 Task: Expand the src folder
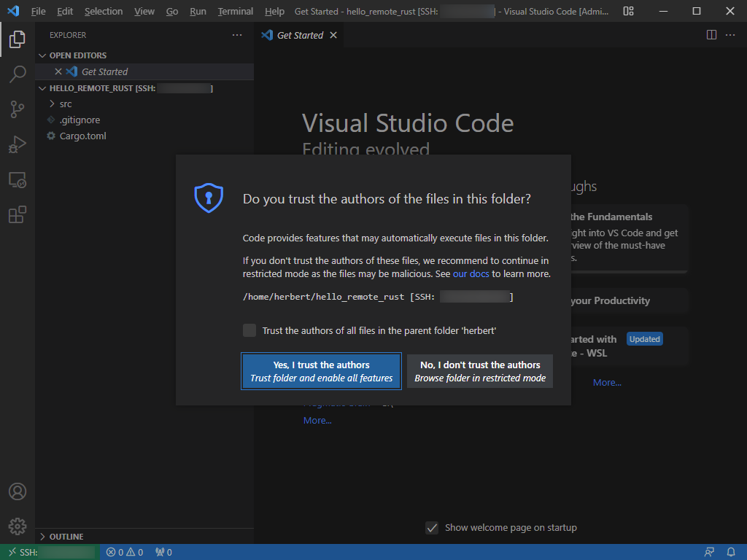[66, 104]
